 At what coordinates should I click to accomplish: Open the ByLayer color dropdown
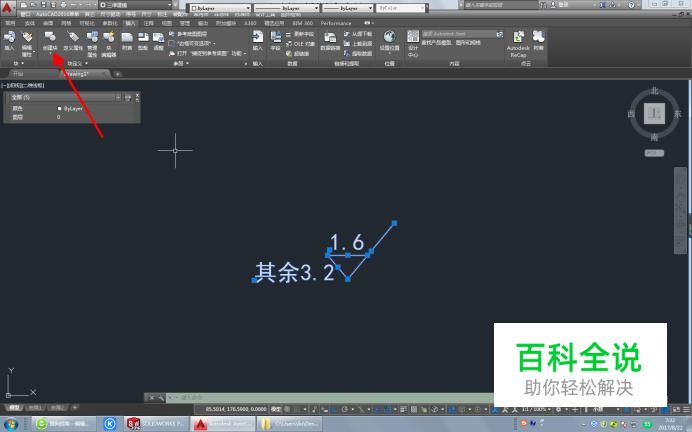pyautogui.click(x=220, y=8)
